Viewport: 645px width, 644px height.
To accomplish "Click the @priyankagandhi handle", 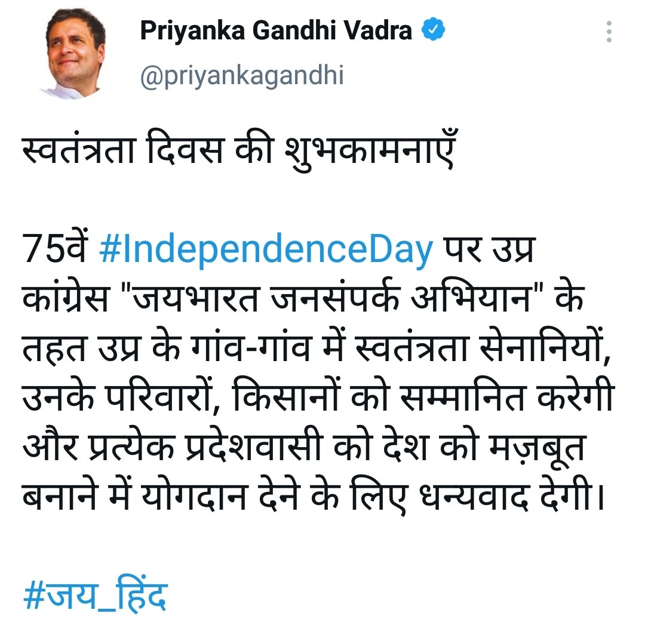I will (242, 75).
